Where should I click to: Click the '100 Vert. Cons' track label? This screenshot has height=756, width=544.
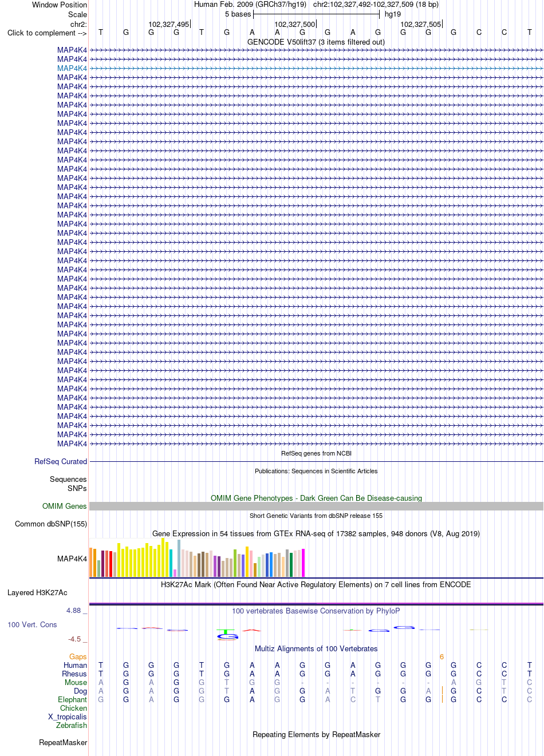pos(32,624)
